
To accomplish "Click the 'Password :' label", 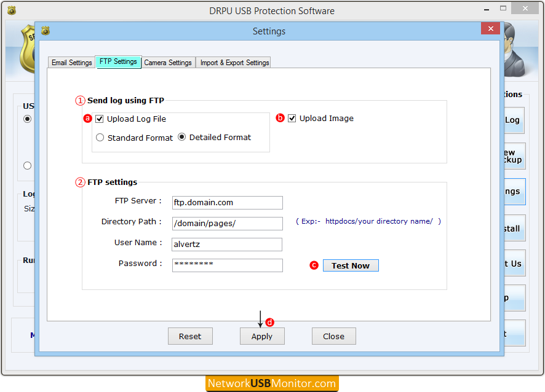I will 140,264.
